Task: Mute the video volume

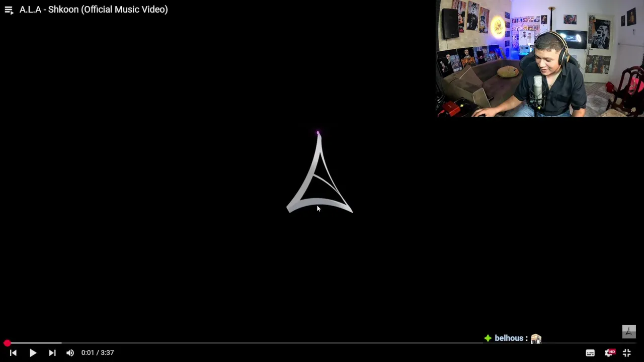Action: click(70, 353)
